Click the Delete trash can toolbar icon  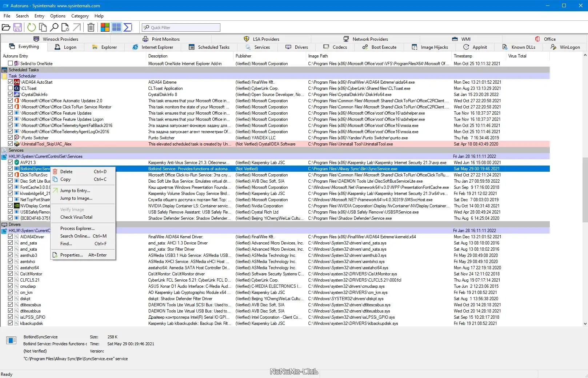coord(91,27)
